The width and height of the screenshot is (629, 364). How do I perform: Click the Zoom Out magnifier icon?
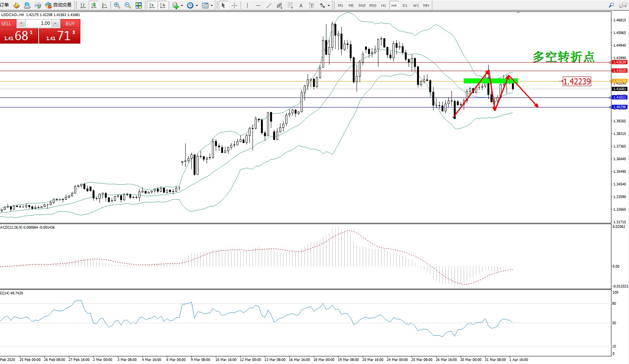tap(128, 5)
